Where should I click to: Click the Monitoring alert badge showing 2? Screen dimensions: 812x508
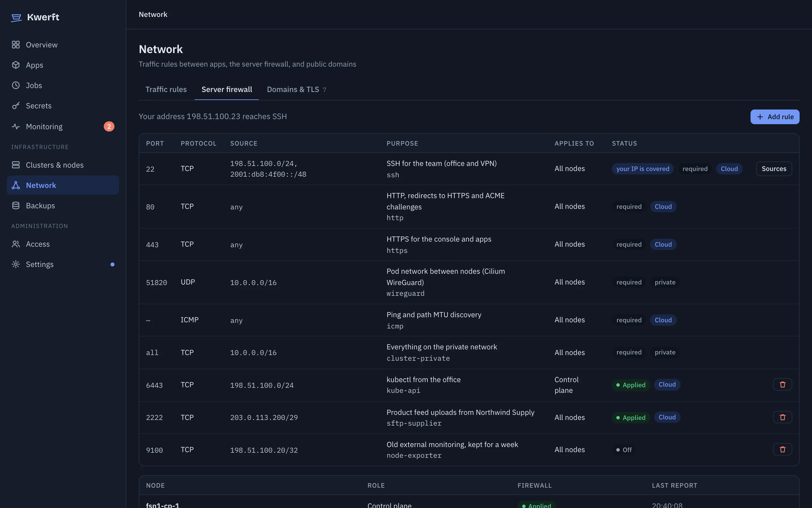(109, 127)
